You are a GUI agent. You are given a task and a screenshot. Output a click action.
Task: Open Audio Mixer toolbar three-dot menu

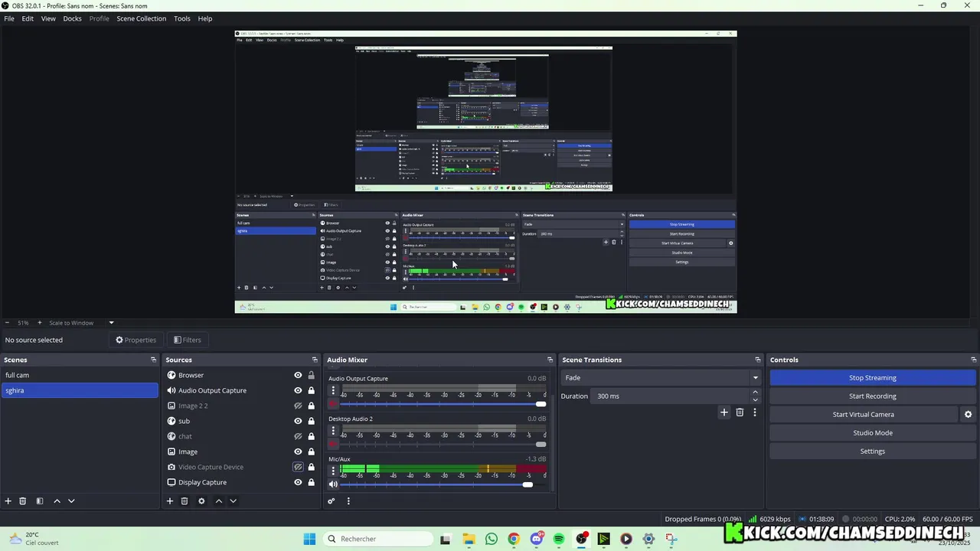tap(348, 501)
